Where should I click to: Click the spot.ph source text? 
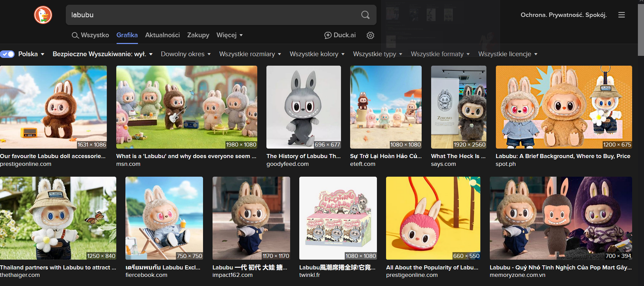506,164
